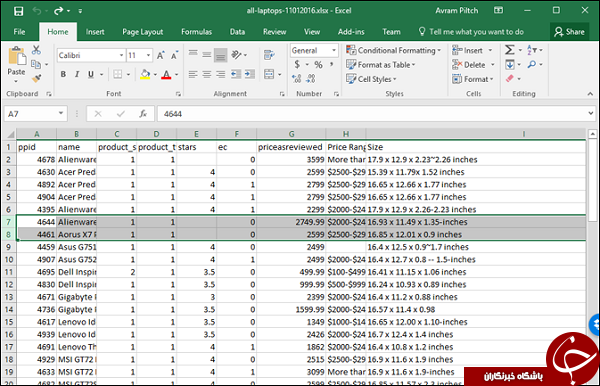The image size is (600, 386).
Task: Copy selection with the Copy icon
Action: 36,64
